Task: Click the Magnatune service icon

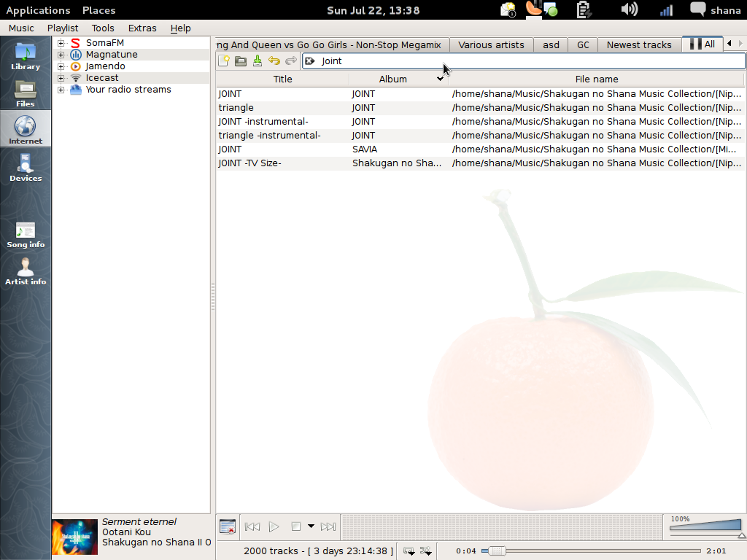Action: tap(75, 54)
